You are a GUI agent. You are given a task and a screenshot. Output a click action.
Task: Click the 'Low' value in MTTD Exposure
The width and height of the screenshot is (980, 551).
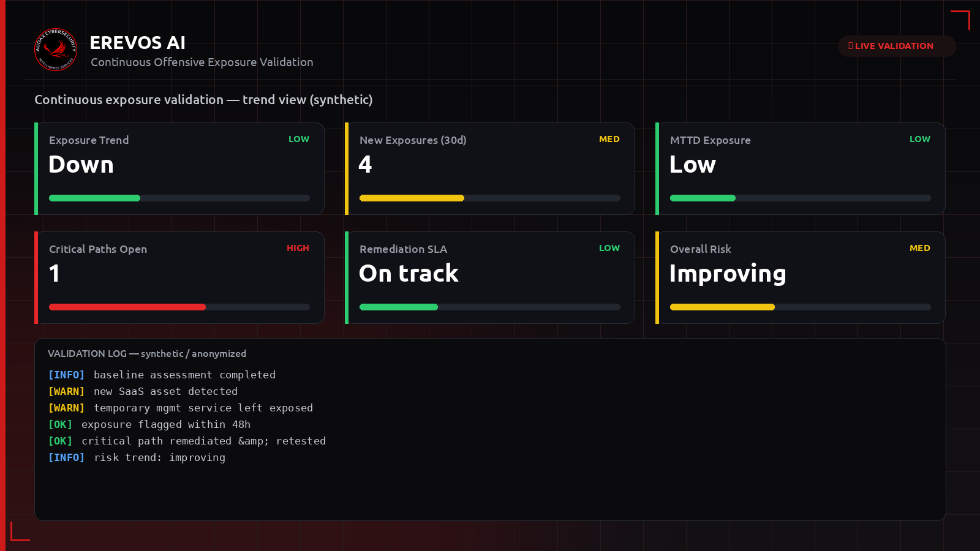pyautogui.click(x=693, y=165)
